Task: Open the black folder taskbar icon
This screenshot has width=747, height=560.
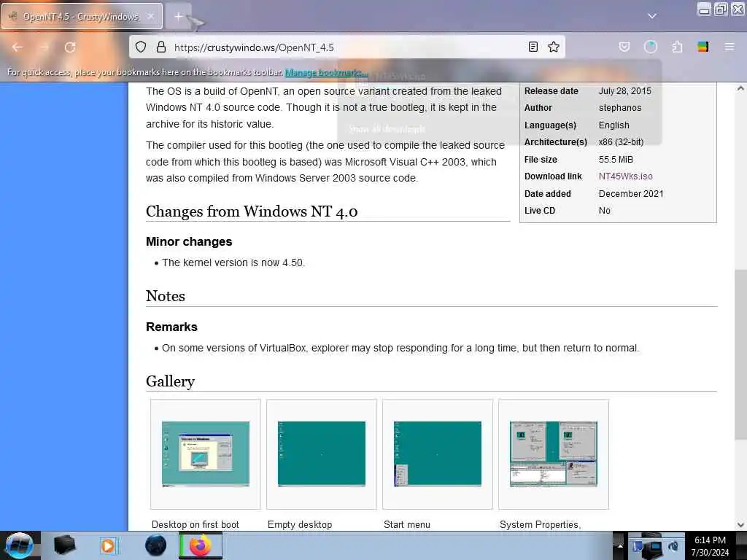Action: 65,545
